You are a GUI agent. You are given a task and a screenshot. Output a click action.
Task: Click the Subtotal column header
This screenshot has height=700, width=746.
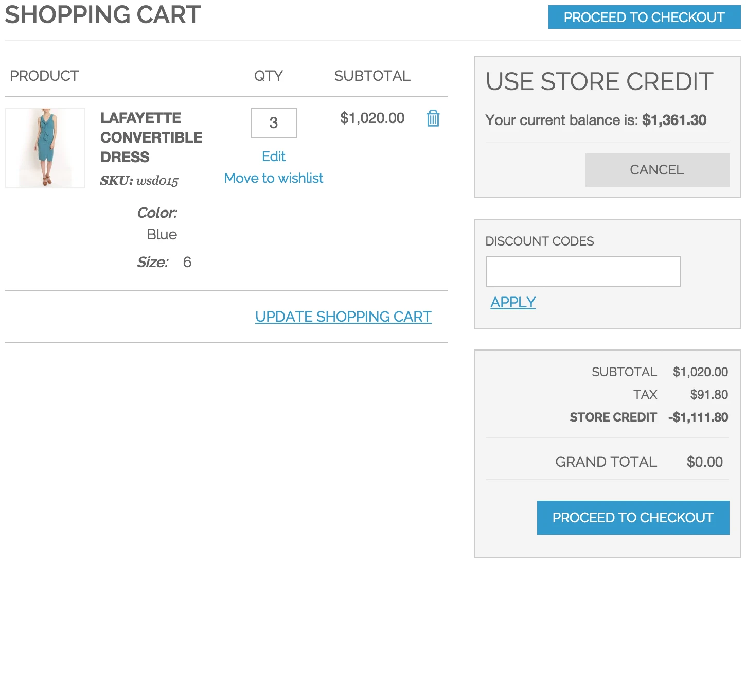372,76
